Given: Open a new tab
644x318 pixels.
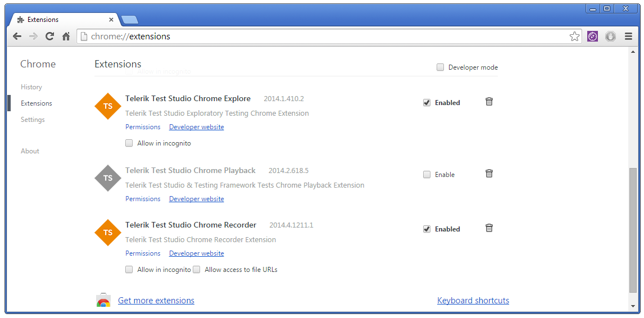Looking at the screenshot, I should 130,20.
